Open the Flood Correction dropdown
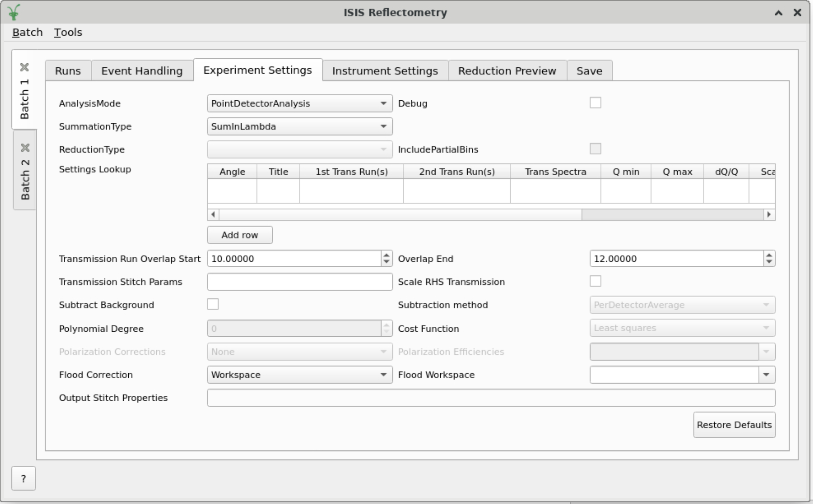This screenshot has width=813, height=504. [x=299, y=375]
